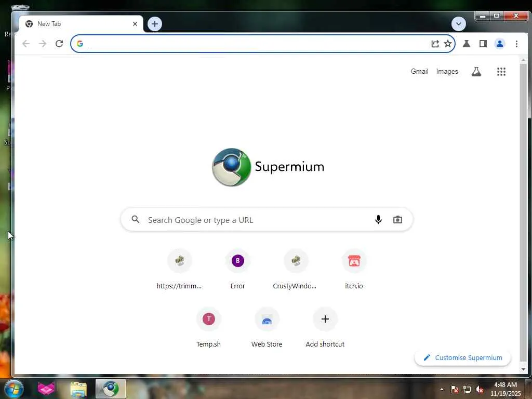Image resolution: width=532 pixels, height=399 pixels.
Task: Open the Error shortcut tile
Action: pyautogui.click(x=237, y=270)
